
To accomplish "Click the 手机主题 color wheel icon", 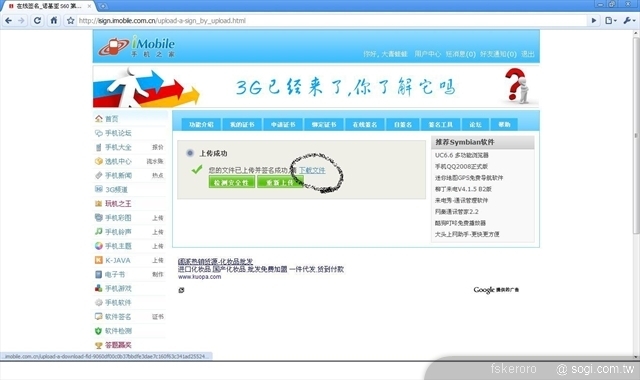I will tap(99, 246).
